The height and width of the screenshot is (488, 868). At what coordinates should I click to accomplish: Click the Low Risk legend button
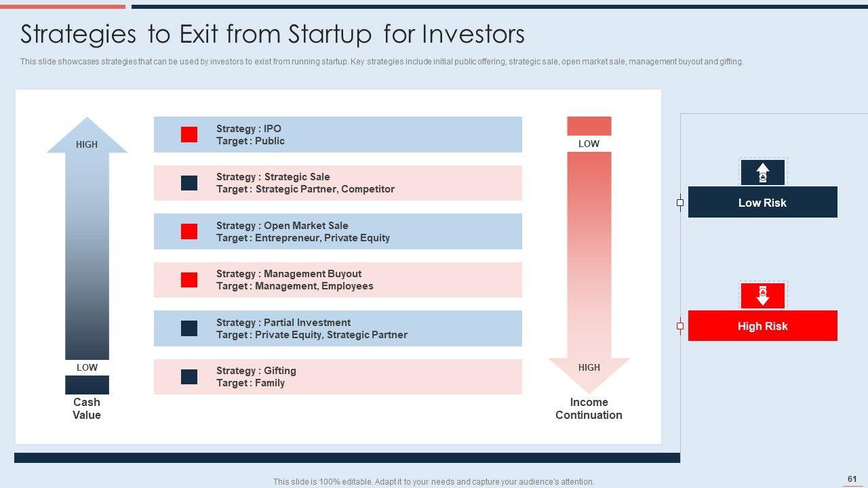point(762,202)
